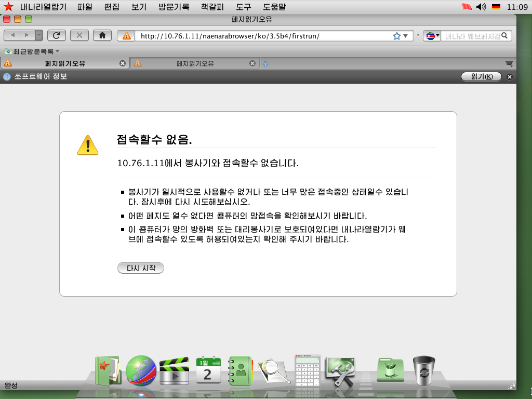Open the calendar application in the dock
This screenshot has width=532, height=399.
[x=207, y=369]
